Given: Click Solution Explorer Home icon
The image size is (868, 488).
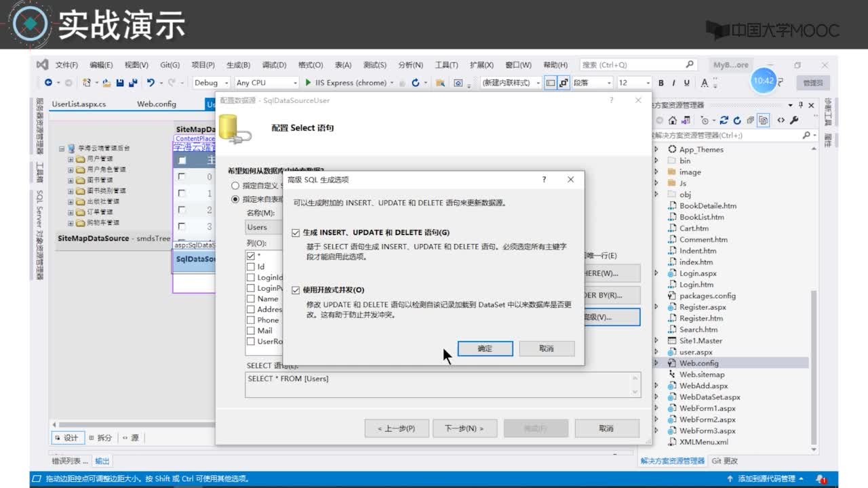Looking at the screenshot, I should (x=673, y=120).
